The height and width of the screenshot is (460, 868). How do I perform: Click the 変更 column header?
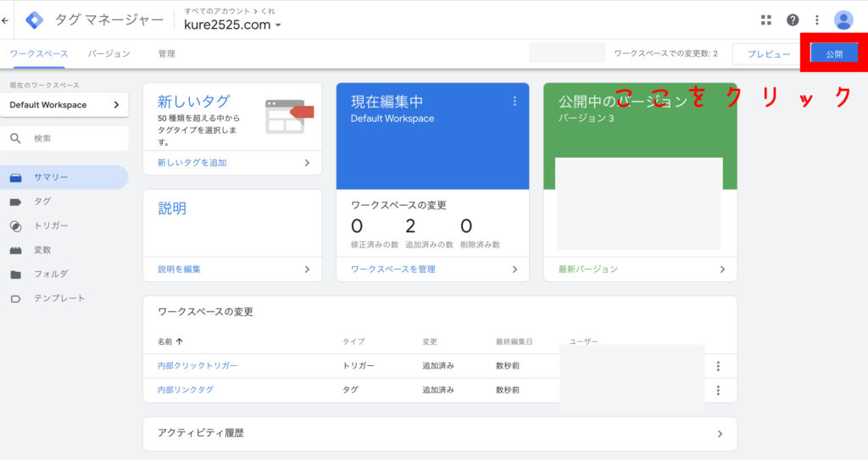[x=430, y=341]
